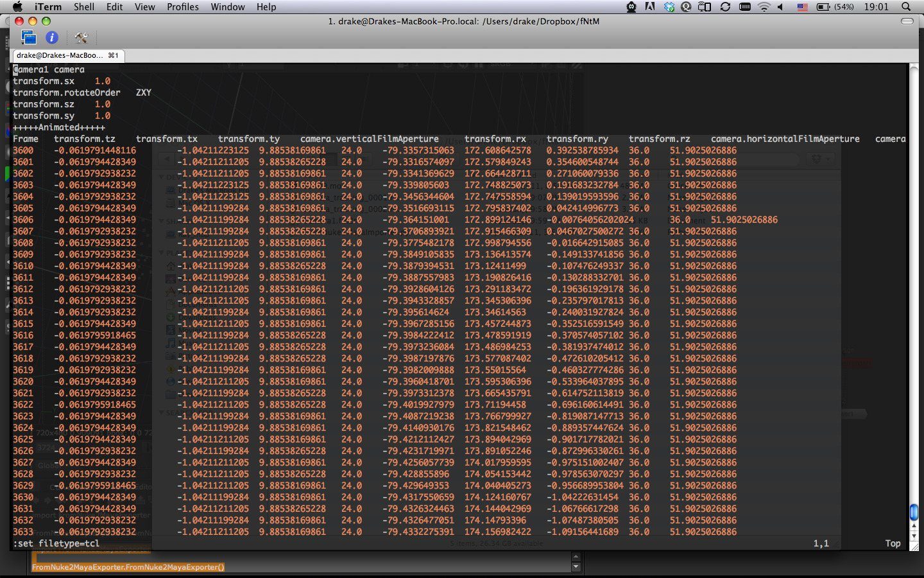Click the terminal scrollbar down arrow

[914, 536]
